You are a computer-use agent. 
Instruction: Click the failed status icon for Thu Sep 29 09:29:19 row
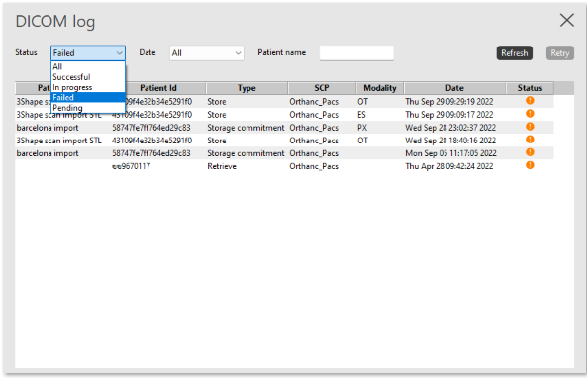coord(530,101)
